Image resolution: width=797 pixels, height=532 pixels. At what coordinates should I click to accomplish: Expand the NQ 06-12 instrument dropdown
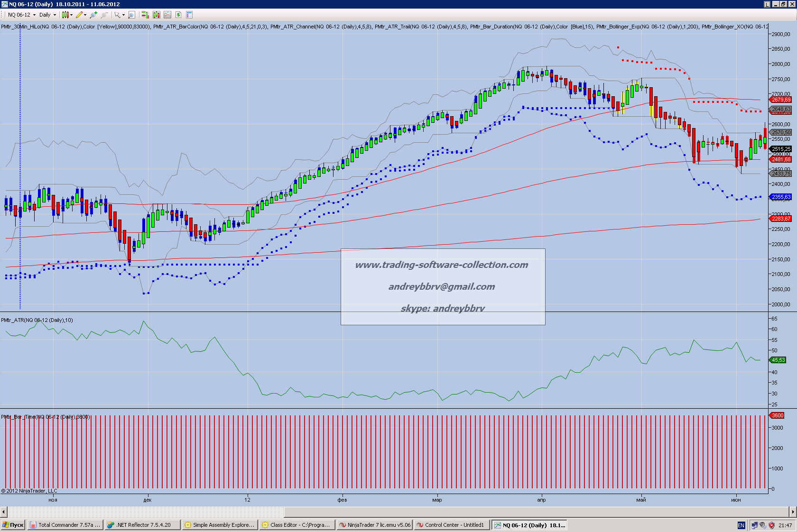coord(34,15)
